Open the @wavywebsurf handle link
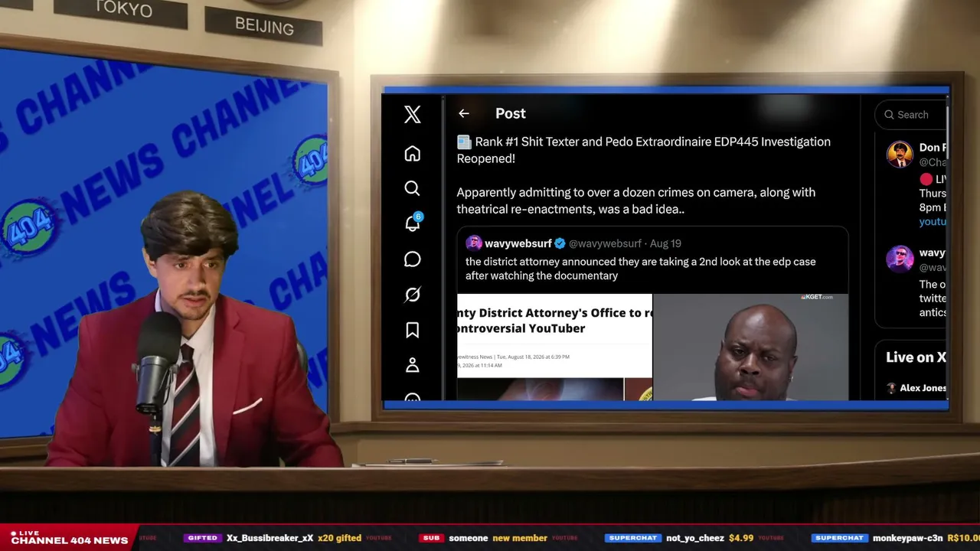Screen dimensions: 980x551 click(x=605, y=243)
